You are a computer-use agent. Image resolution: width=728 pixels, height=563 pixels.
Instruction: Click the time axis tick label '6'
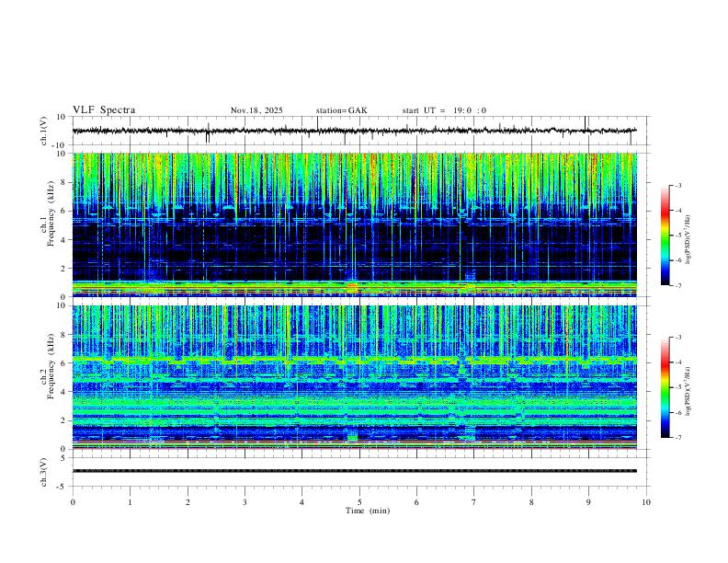(x=416, y=502)
